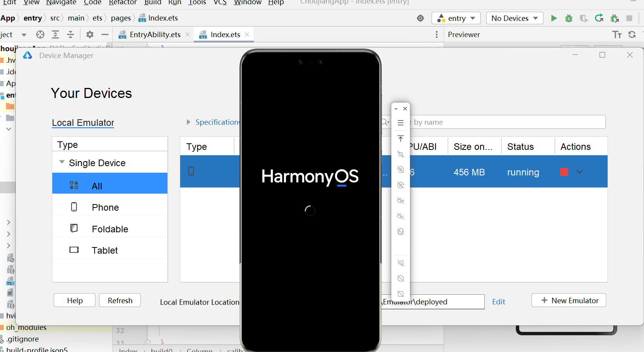The width and height of the screenshot is (644, 352).
Task: Select the Local Emulator tab
Action: 83,123
